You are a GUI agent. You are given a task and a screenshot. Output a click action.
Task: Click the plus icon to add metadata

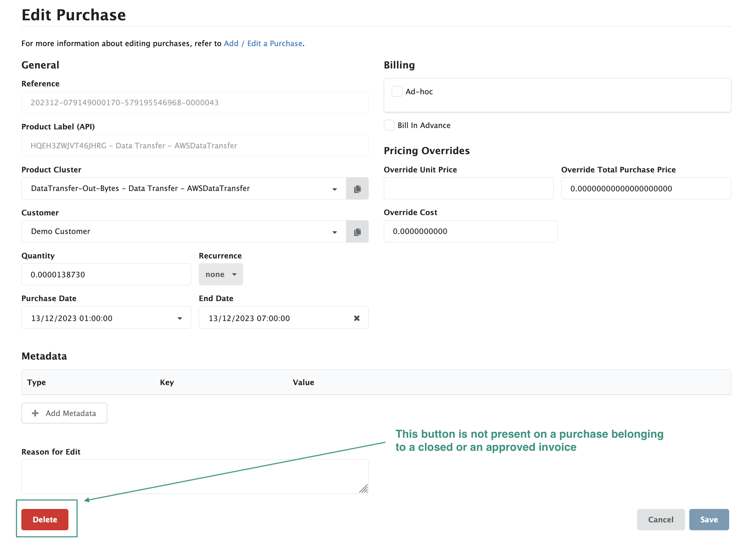pos(35,413)
